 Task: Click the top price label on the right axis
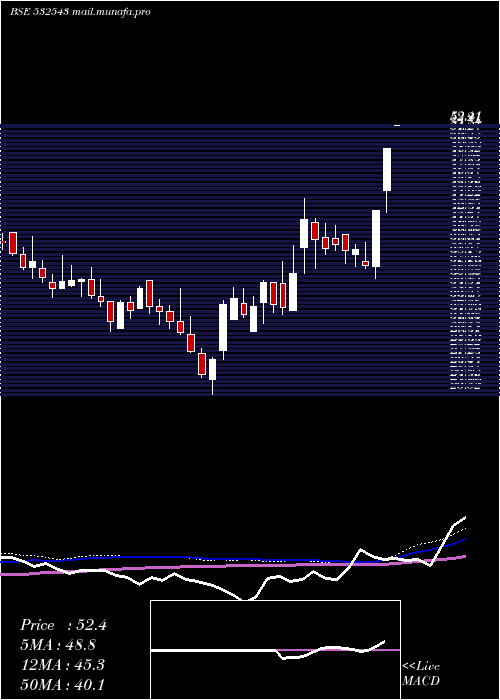tap(466, 118)
